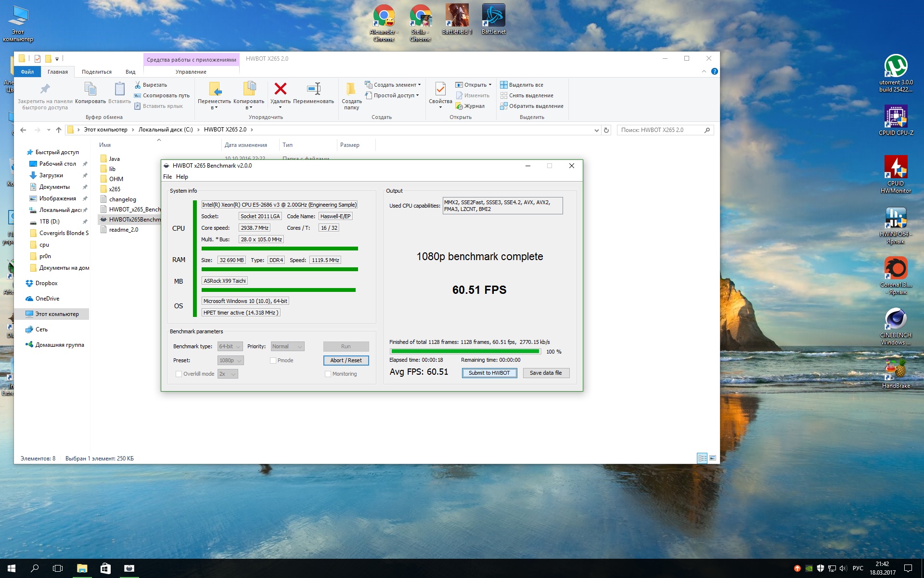Launch Battlefield 1 desktop icon

[457, 19]
